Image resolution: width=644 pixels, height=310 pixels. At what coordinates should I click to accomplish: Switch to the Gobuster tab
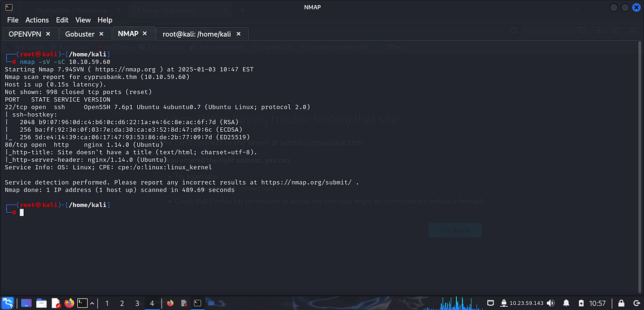(x=80, y=34)
